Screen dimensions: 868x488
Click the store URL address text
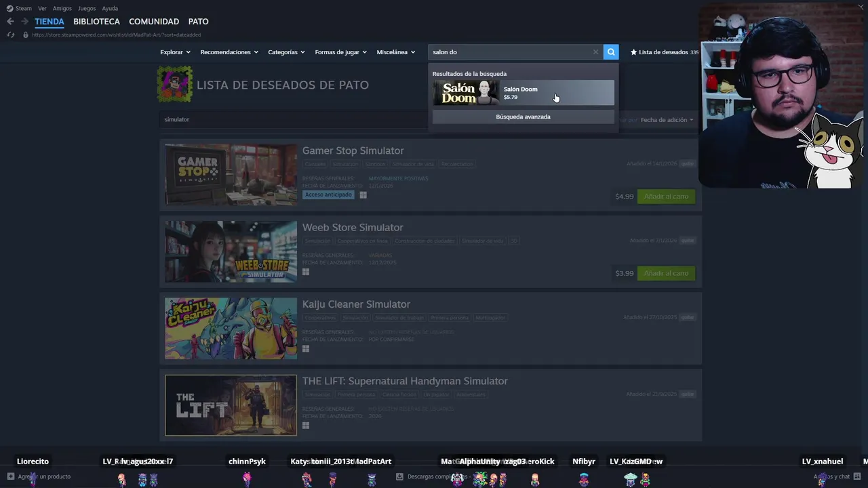click(116, 35)
